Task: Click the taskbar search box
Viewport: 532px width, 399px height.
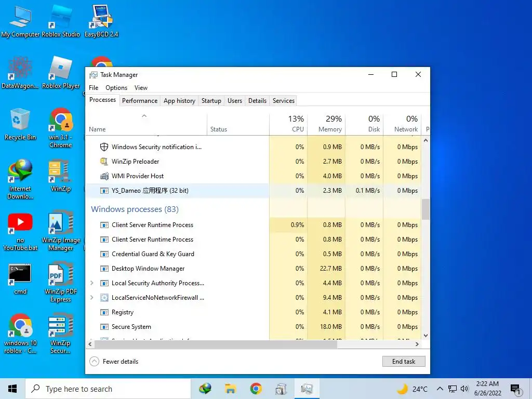Action: 108,389
